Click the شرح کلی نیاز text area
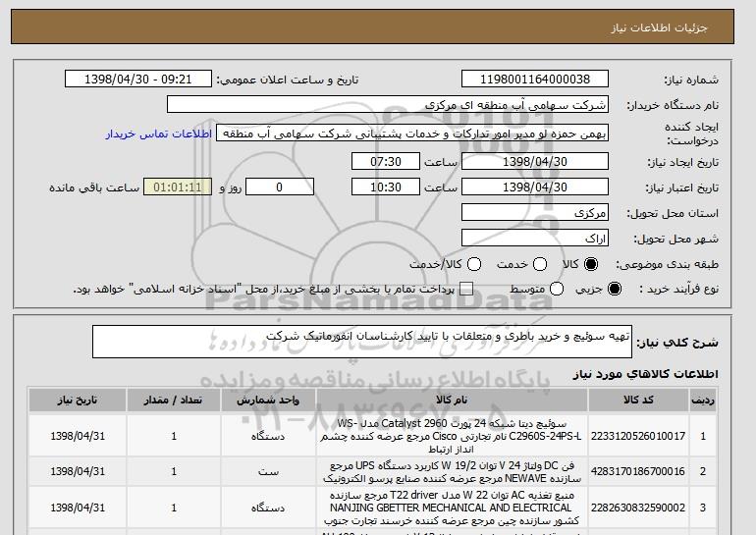This screenshot has width=756, height=535. point(362,342)
